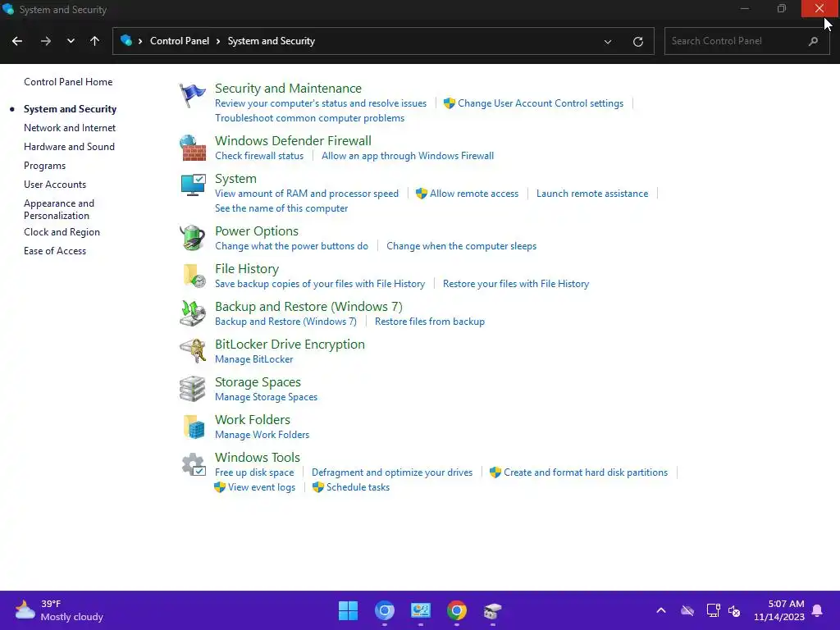Open Create and format hard disk partitions
Viewport: 840px width, 630px height.
pos(586,472)
